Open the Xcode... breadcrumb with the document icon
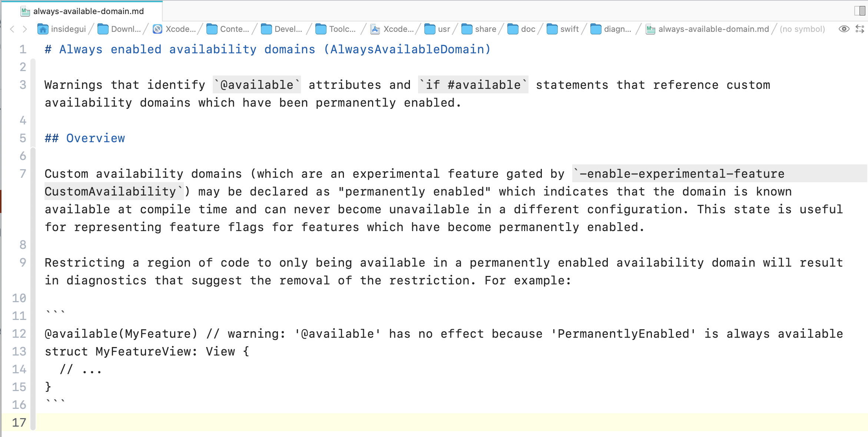Screen dimensions: 868x437 (392, 29)
